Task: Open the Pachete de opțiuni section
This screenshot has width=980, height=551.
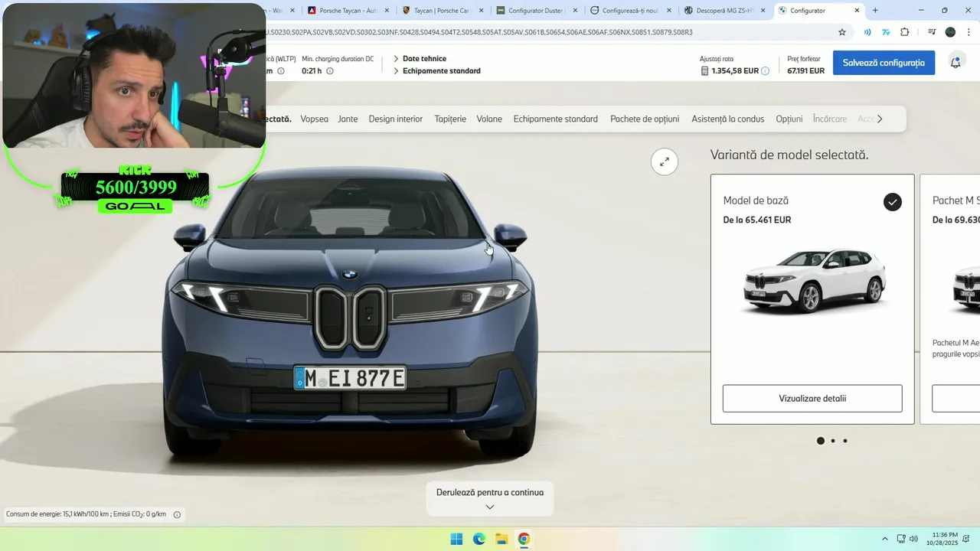Action: pos(645,119)
